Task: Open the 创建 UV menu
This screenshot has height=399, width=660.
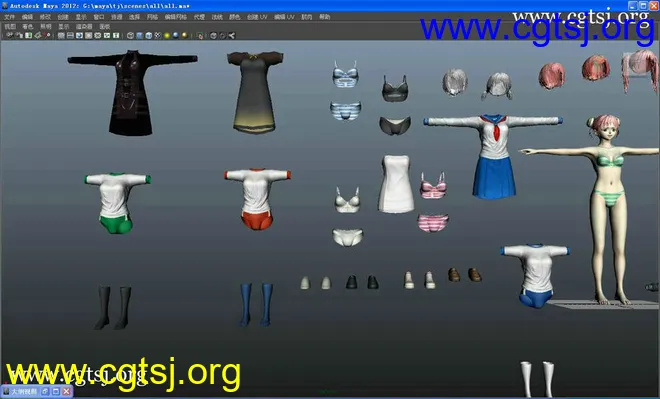Action: (x=257, y=17)
